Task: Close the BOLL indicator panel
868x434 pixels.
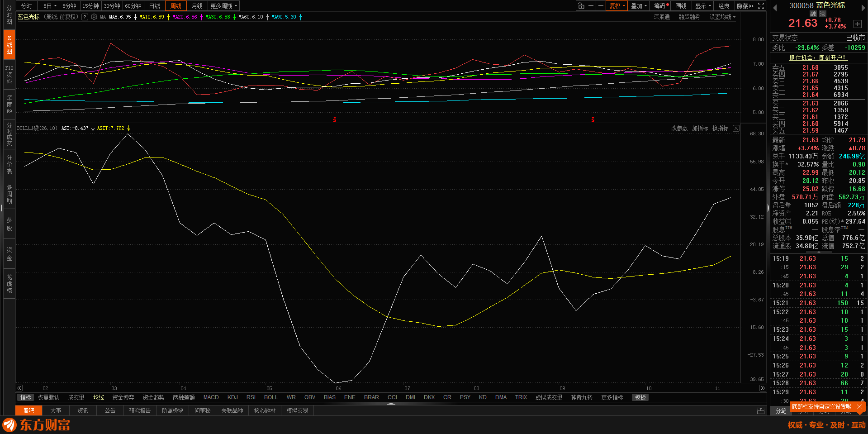Action: click(x=736, y=129)
